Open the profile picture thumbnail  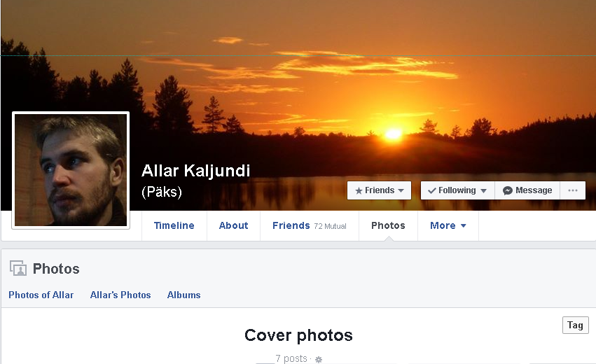(71, 170)
